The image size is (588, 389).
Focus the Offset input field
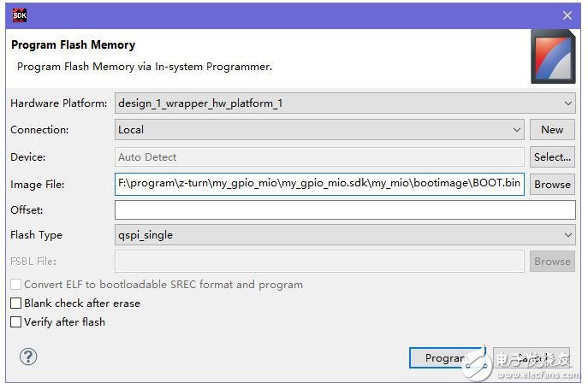[x=345, y=210]
